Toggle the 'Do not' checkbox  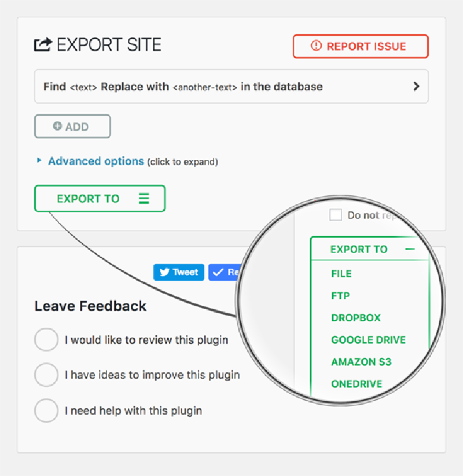335,215
